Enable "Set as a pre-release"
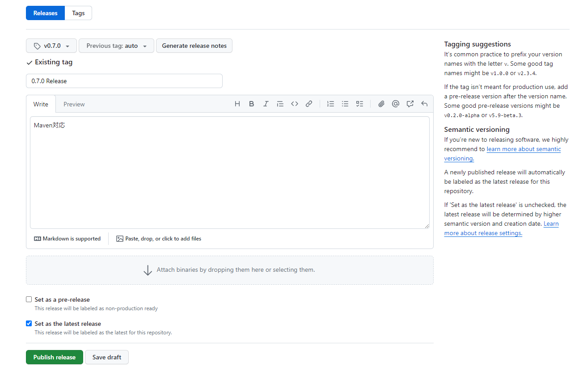The width and height of the screenshot is (587, 392). coord(29,299)
